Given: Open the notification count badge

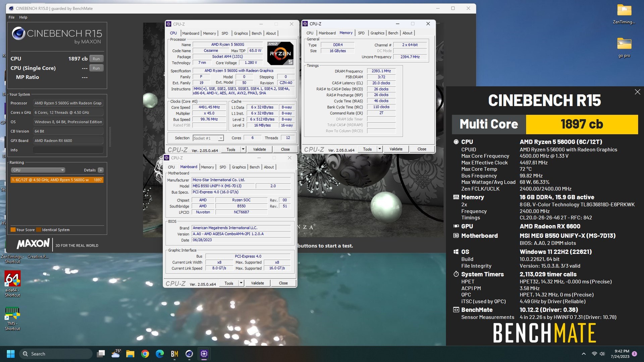Looking at the screenshot, I should (634, 354).
